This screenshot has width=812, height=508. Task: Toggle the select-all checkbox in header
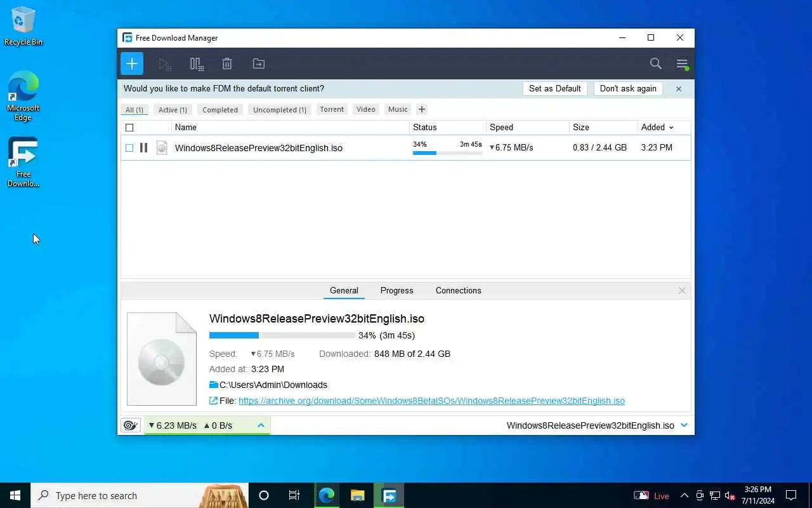coord(129,128)
